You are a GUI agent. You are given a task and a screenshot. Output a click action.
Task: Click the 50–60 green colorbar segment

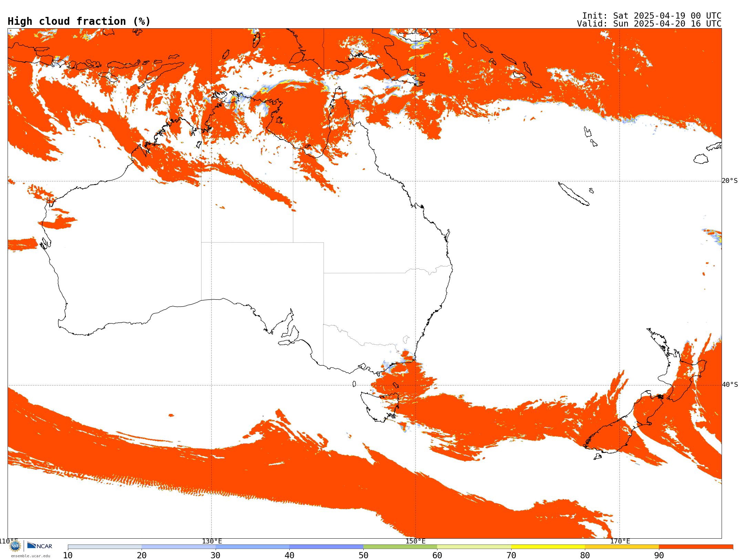click(x=400, y=547)
